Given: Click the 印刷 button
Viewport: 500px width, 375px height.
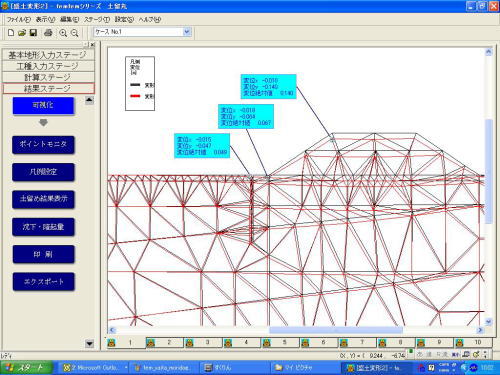Looking at the screenshot, I should point(43,254).
